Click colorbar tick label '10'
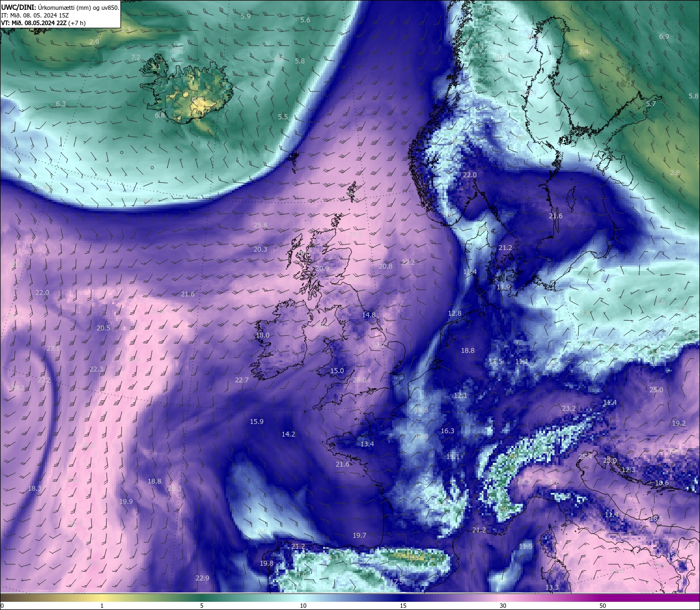 tap(302, 606)
